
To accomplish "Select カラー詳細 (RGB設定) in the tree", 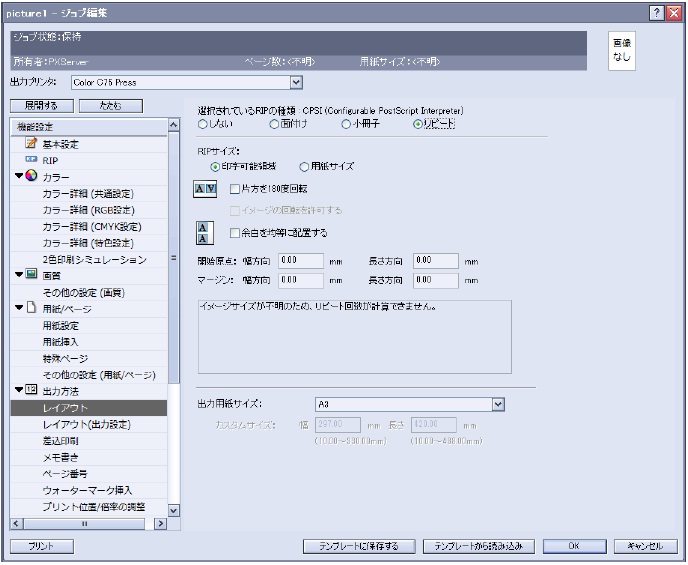I will click(x=91, y=210).
